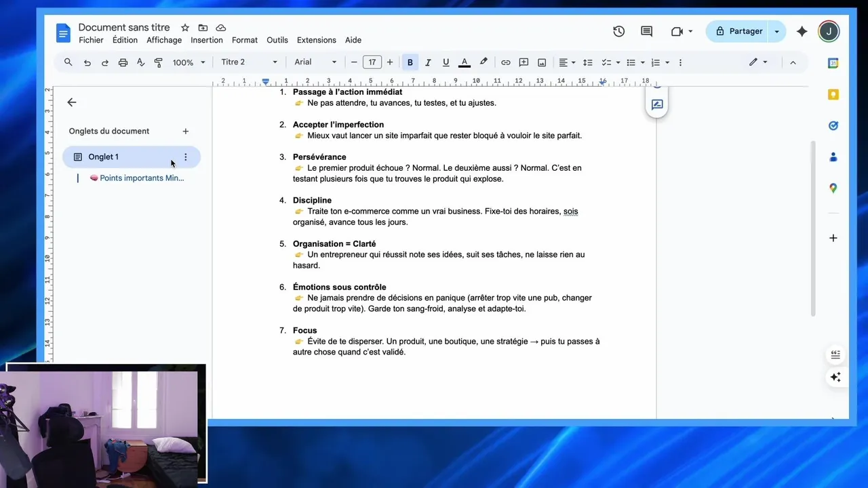Open Onglet 1 options three dots

tap(186, 157)
